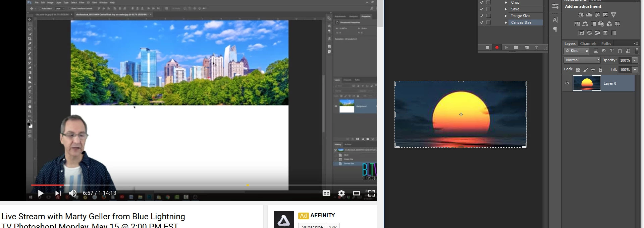Open the Fill slider arrow
The image size is (644, 228).
635,70
